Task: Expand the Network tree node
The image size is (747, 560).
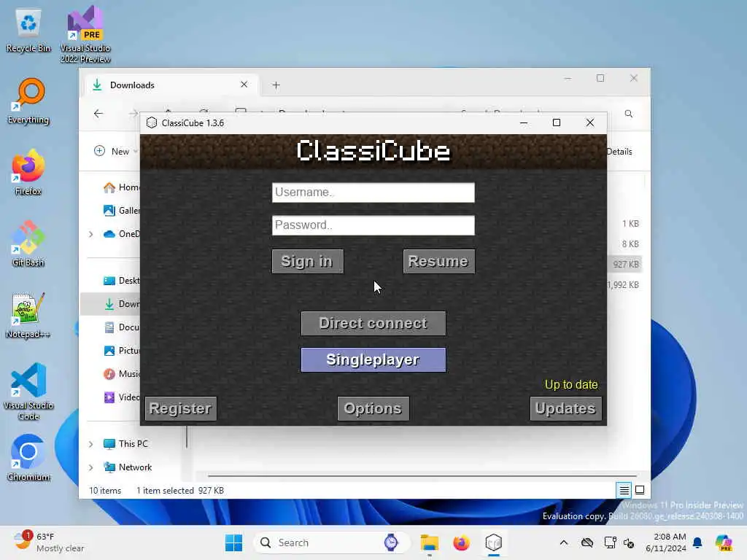Action: [90, 467]
